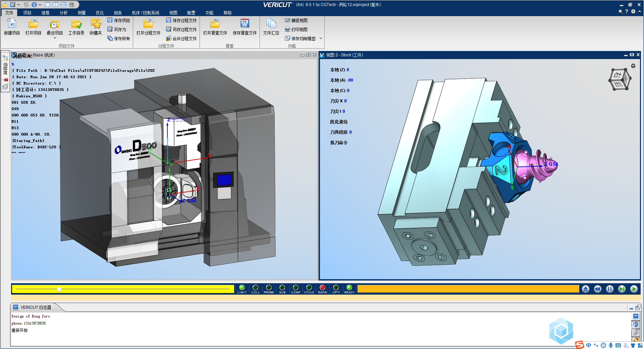Open the info icon dropdown arrow
The image size is (644, 349).
point(40,5)
